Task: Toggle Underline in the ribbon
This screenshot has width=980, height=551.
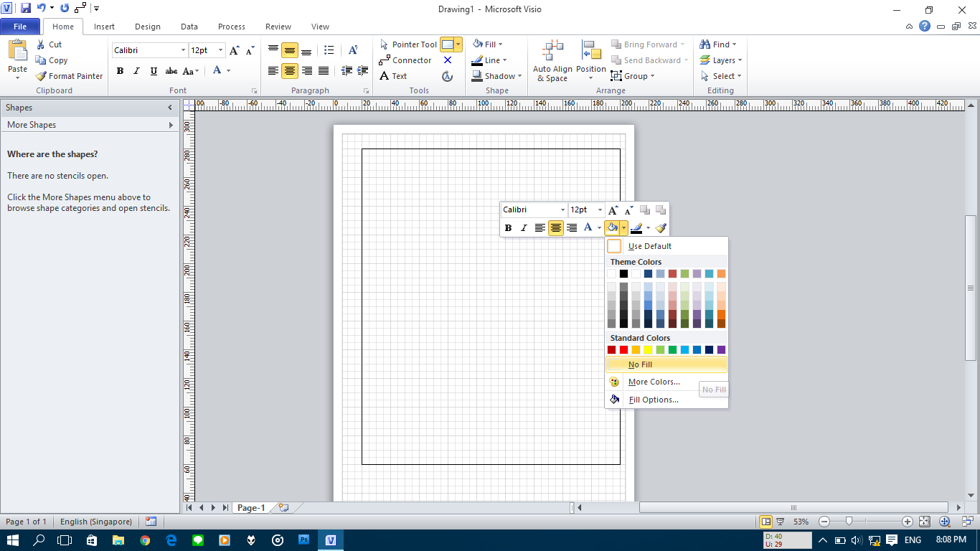Action: pyautogui.click(x=154, y=71)
